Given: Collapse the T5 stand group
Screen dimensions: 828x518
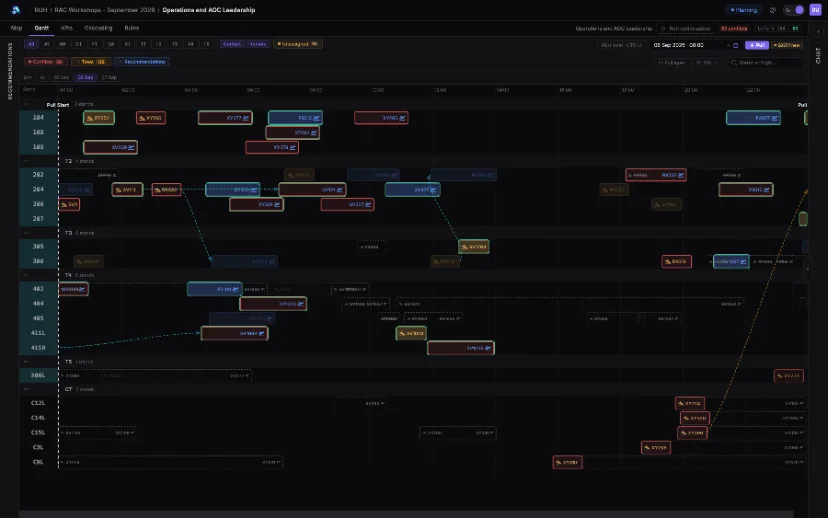Looking at the screenshot, I should click(26, 362).
